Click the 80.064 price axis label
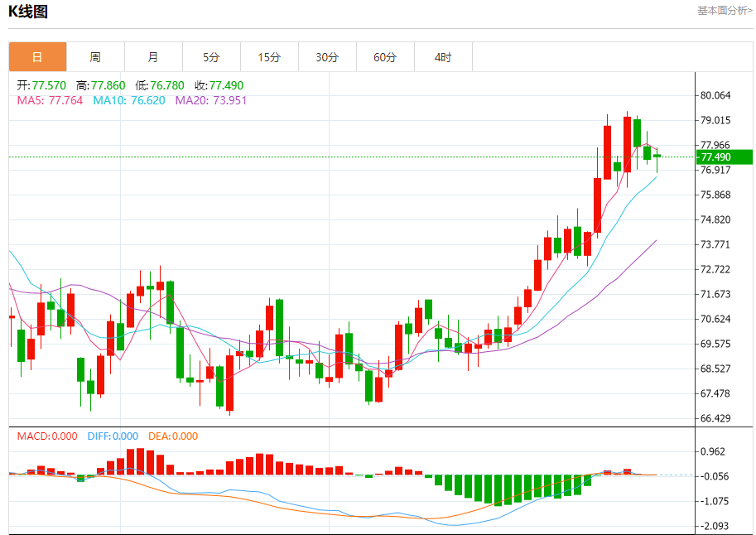 coord(715,95)
